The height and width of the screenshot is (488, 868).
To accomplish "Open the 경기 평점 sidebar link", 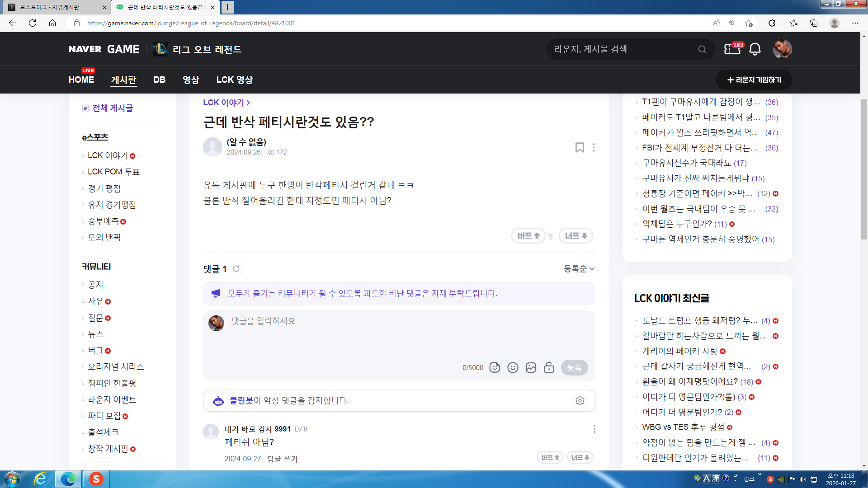I will [104, 188].
